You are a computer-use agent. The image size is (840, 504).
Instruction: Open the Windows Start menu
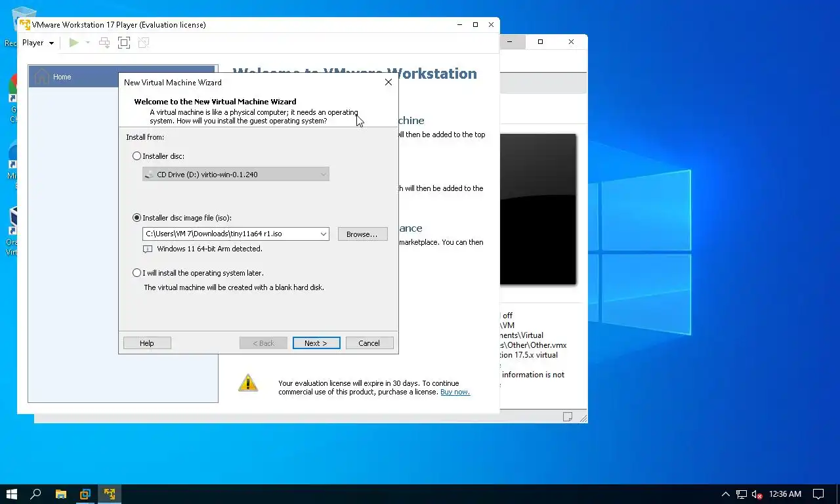[11, 493]
